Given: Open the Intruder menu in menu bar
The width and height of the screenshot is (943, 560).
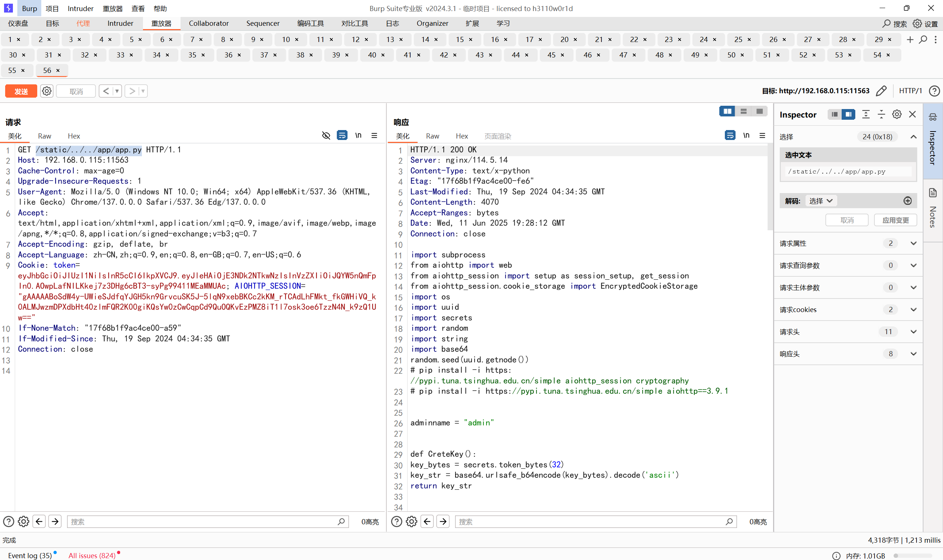Looking at the screenshot, I should [80, 8].
